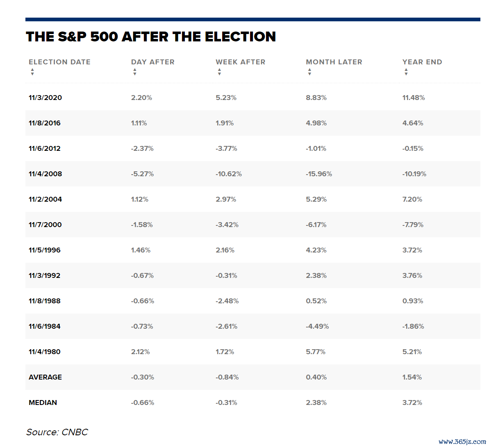This screenshot has width=489, height=448.
Task: Click the Week After column header
Action: (x=241, y=62)
